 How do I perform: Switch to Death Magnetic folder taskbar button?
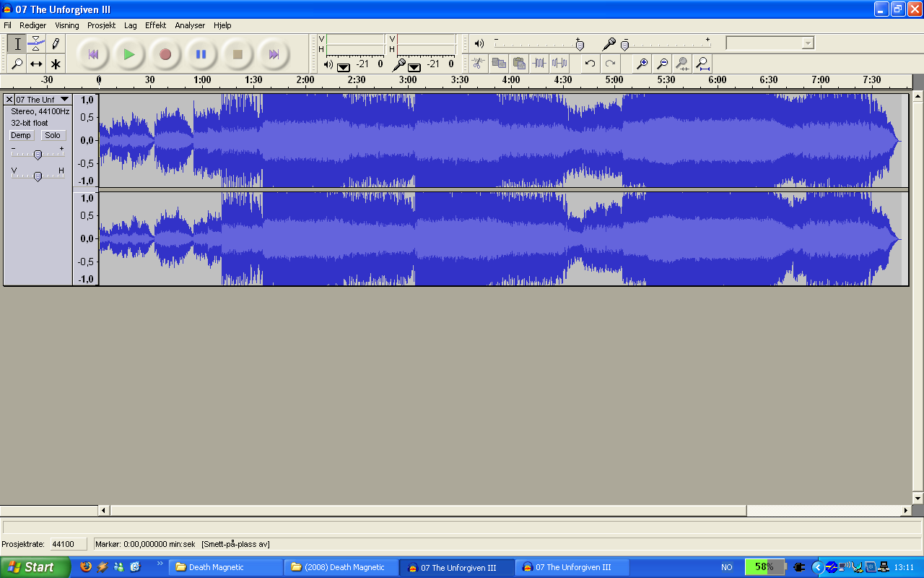click(x=225, y=567)
